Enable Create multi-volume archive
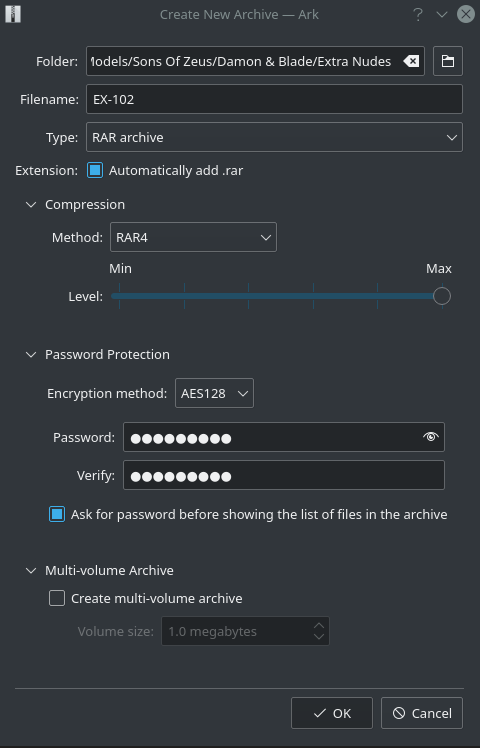 click(x=57, y=598)
